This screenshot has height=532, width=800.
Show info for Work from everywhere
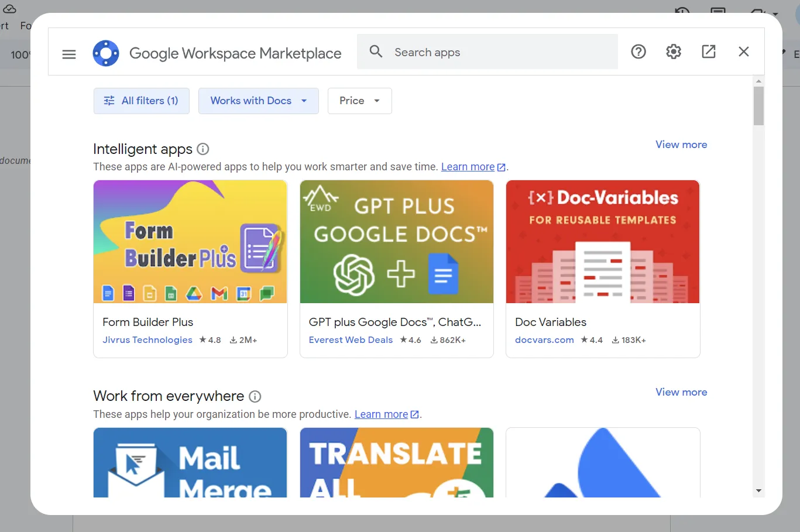tap(255, 397)
